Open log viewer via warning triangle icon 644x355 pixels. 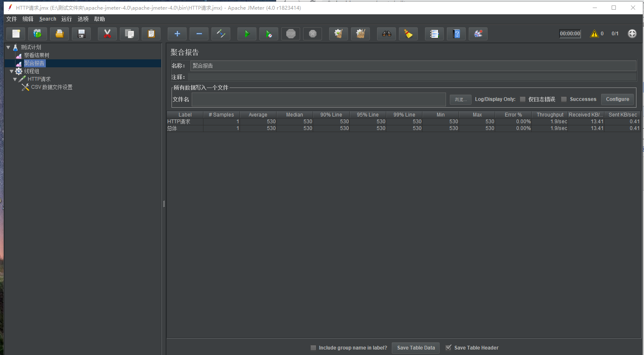click(x=594, y=34)
